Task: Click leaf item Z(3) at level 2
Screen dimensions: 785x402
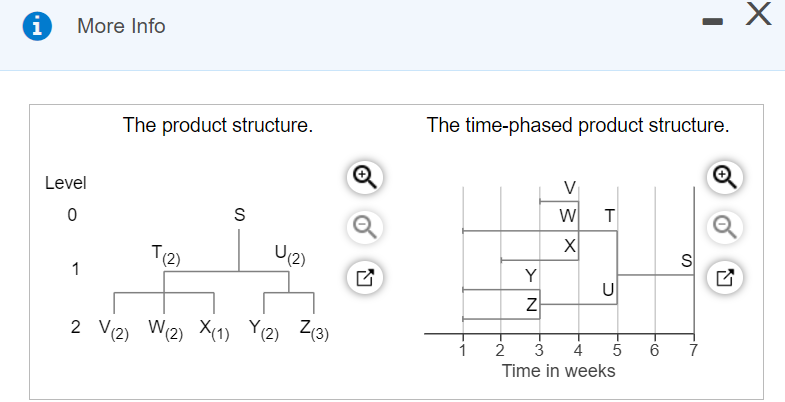Action: click(x=314, y=328)
